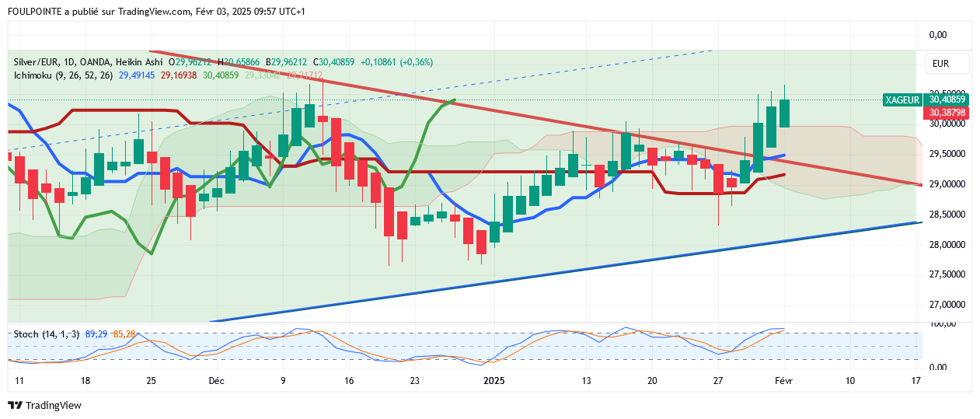This screenshot has width=980, height=419.
Task: Click the 28,00000 price scale label
Action: [949, 245]
